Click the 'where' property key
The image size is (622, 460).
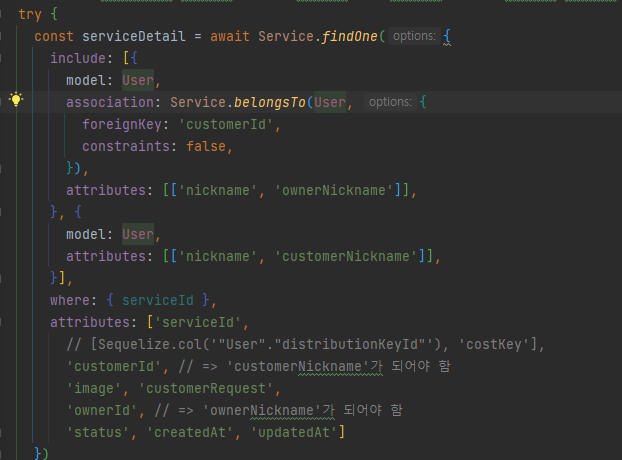[70, 300]
